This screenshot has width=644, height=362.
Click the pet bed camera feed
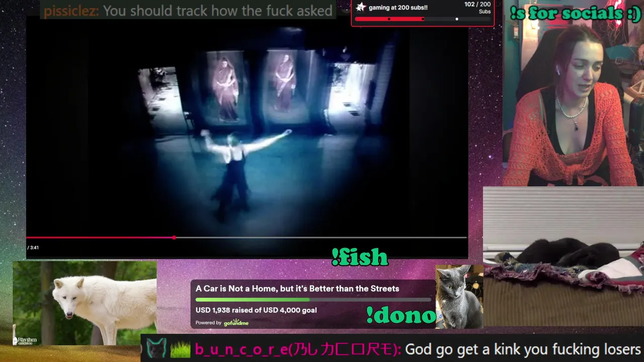(x=563, y=256)
